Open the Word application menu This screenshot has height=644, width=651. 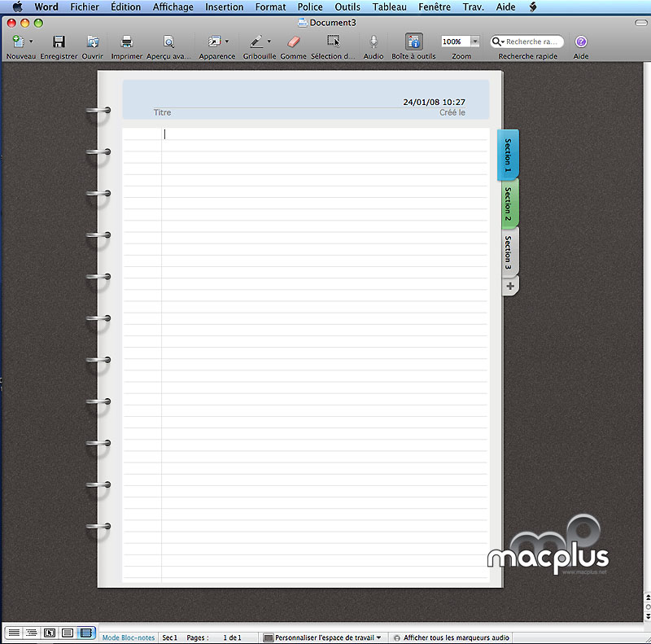[x=46, y=7]
